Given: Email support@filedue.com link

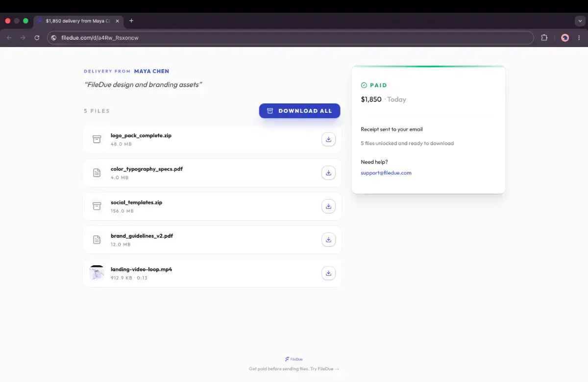Looking at the screenshot, I should click(x=386, y=173).
